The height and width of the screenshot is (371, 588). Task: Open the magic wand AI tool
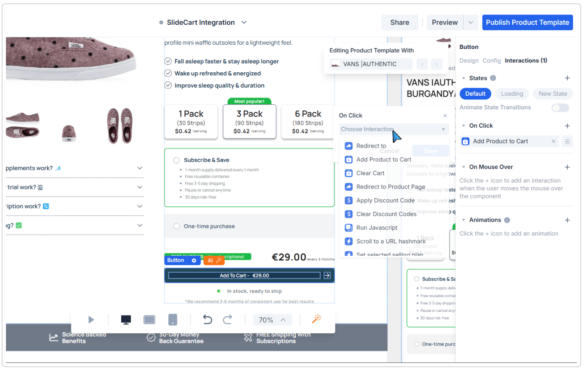point(317,319)
